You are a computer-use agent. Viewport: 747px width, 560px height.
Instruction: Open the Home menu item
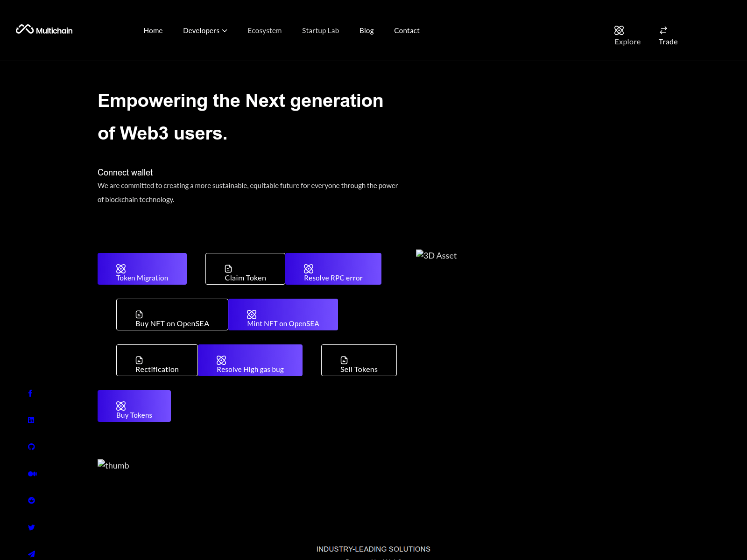[153, 30]
